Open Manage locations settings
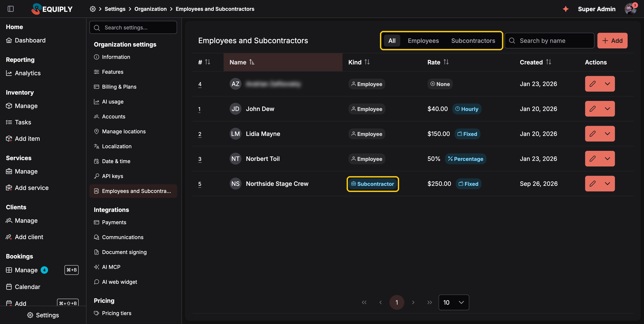644x324 pixels. (124, 131)
